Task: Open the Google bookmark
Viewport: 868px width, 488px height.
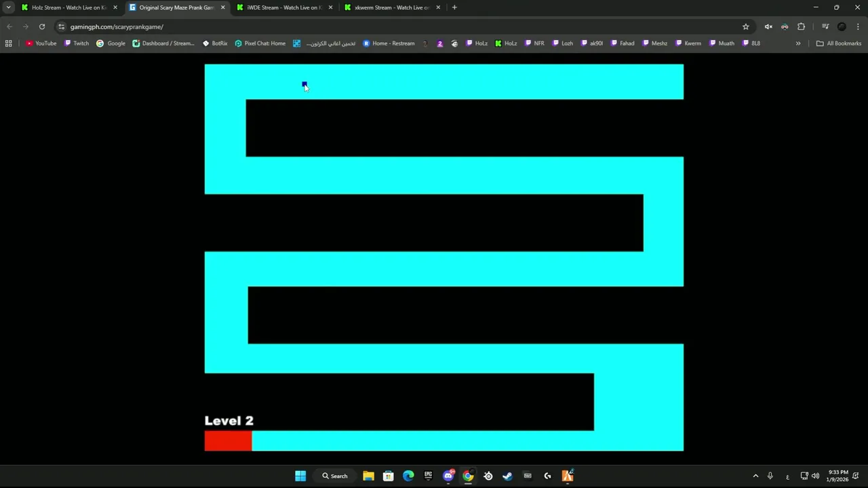Action: 111,43
